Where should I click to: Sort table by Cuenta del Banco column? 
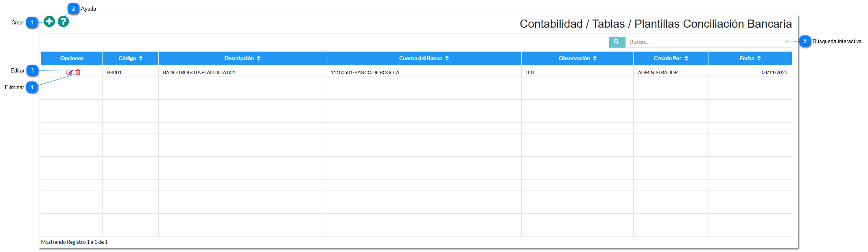point(424,59)
